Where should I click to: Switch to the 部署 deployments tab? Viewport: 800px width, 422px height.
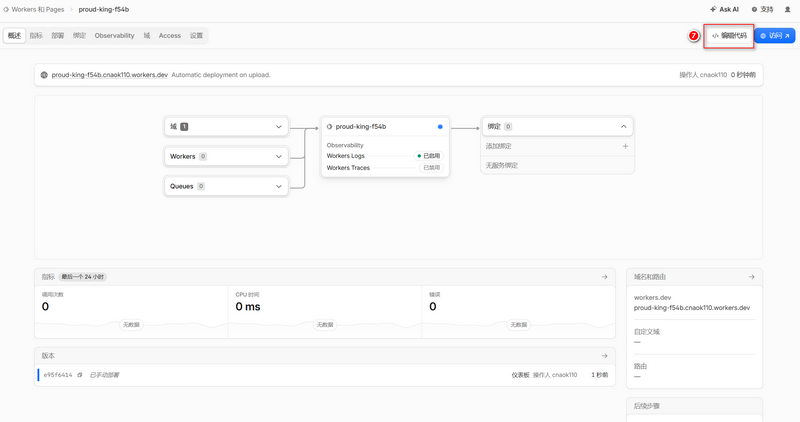pyautogui.click(x=58, y=36)
